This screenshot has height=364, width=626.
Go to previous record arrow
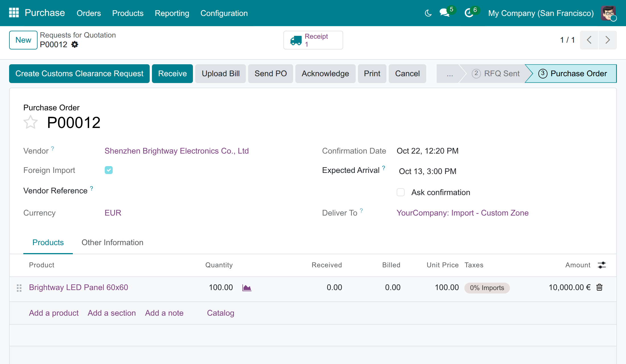click(589, 40)
